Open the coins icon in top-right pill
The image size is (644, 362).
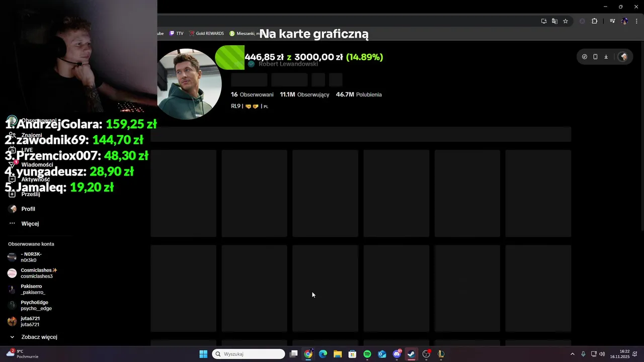coord(584,57)
